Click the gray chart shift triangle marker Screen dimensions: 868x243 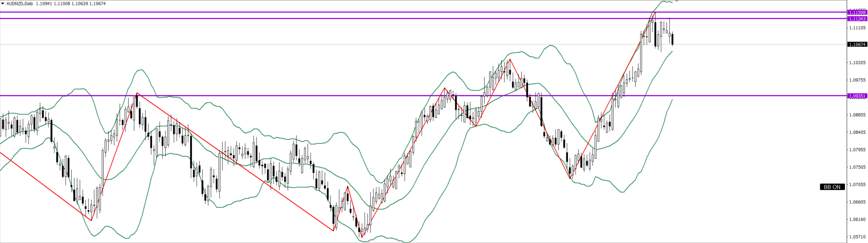pyautogui.click(x=676, y=1)
